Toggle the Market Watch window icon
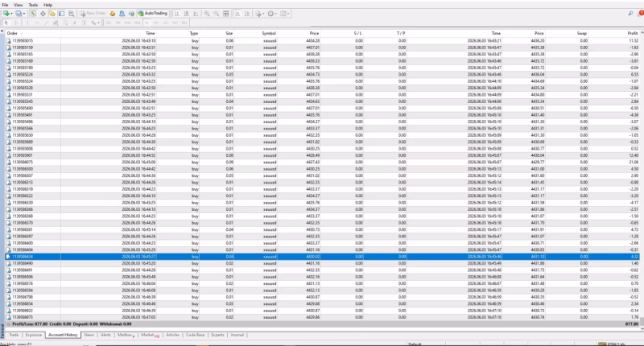The image size is (644, 346). (x=33, y=14)
